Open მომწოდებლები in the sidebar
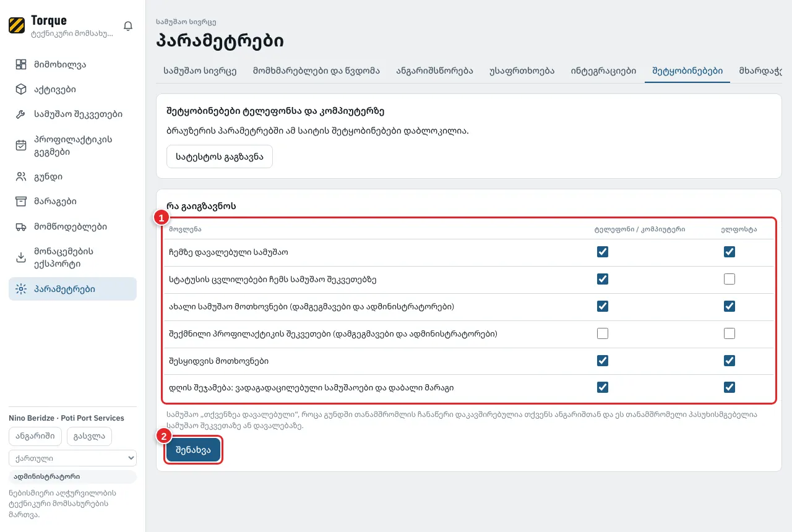Screen dimensions: 792x532 pyautogui.click(x=72, y=227)
